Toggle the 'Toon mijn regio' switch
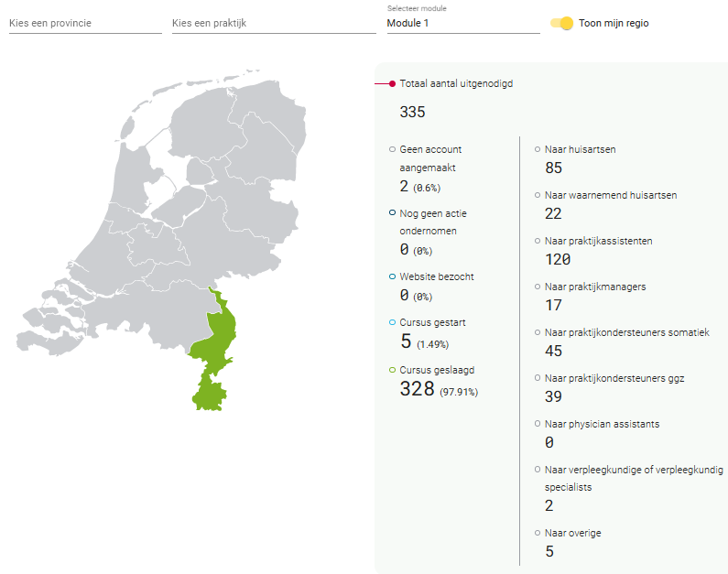This screenshot has width=728, height=574. [561, 23]
